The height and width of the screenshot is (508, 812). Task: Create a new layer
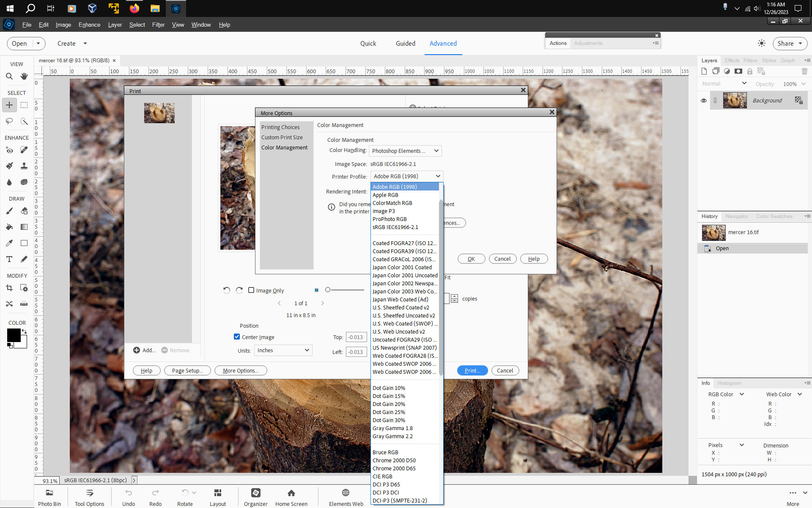click(704, 71)
